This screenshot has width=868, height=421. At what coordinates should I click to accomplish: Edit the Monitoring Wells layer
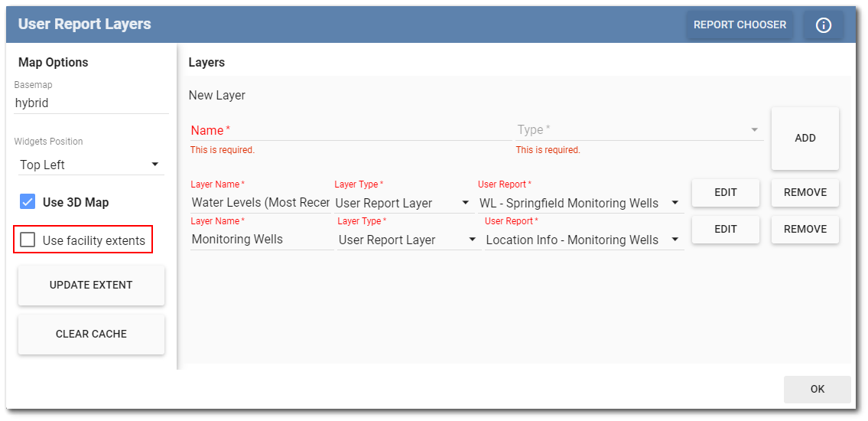pos(725,230)
